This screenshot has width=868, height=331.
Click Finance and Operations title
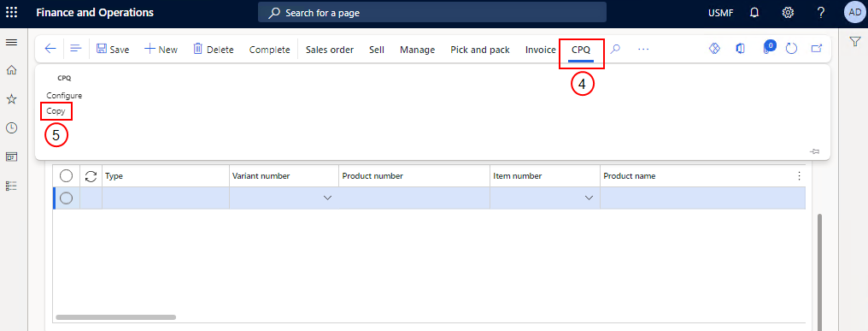click(95, 12)
